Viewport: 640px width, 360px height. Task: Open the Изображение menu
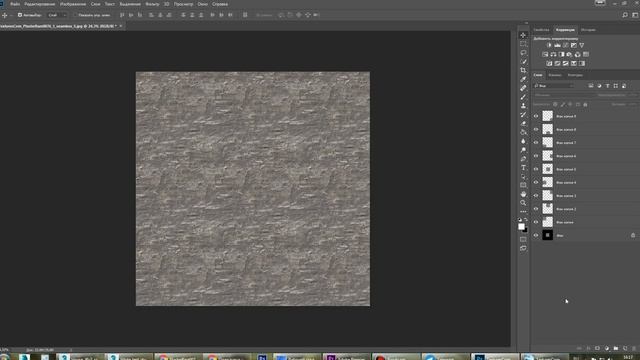(73, 4)
